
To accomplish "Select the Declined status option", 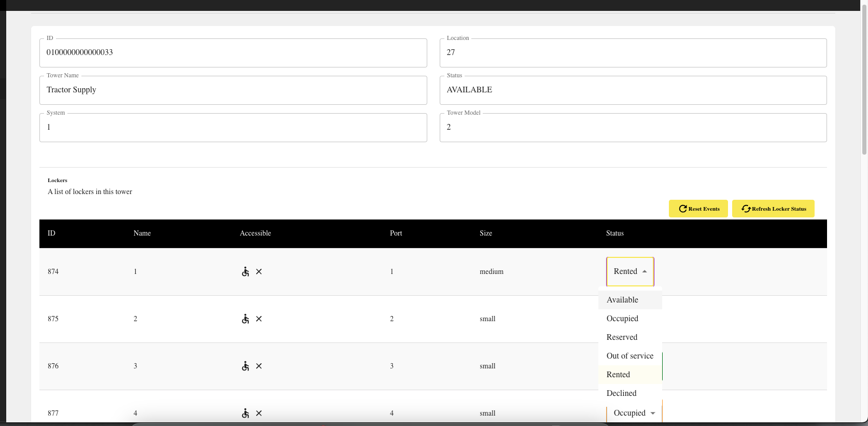I will 621,393.
